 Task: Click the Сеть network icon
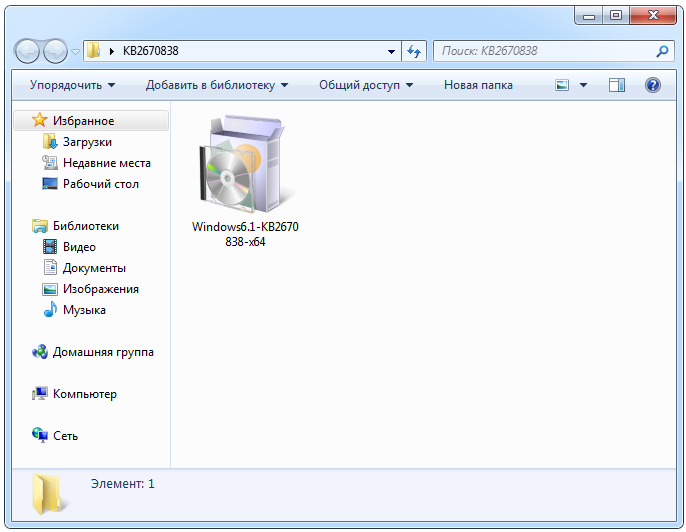pos(40,435)
